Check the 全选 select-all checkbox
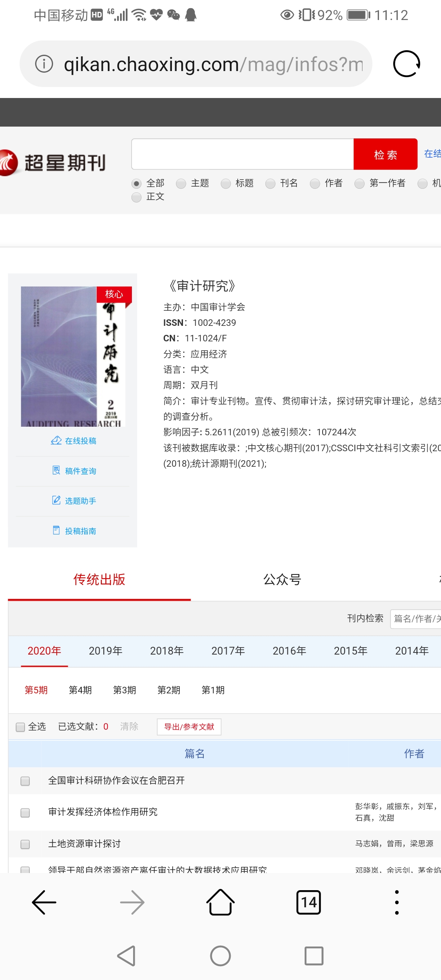The height and width of the screenshot is (980, 441). [20, 727]
